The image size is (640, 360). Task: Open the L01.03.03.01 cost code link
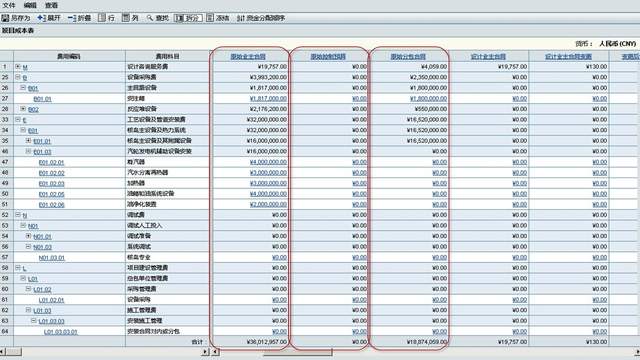pos(61,332)
